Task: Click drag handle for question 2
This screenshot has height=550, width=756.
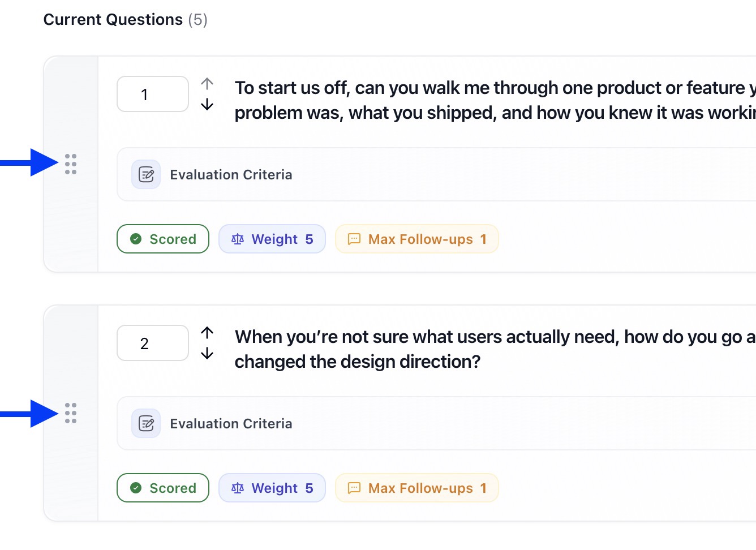Action: point(71,413)
